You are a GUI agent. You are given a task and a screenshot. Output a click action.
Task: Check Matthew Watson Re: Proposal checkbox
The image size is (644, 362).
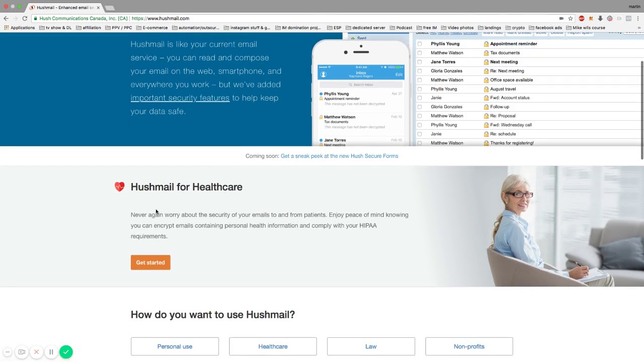coord(420,116)
